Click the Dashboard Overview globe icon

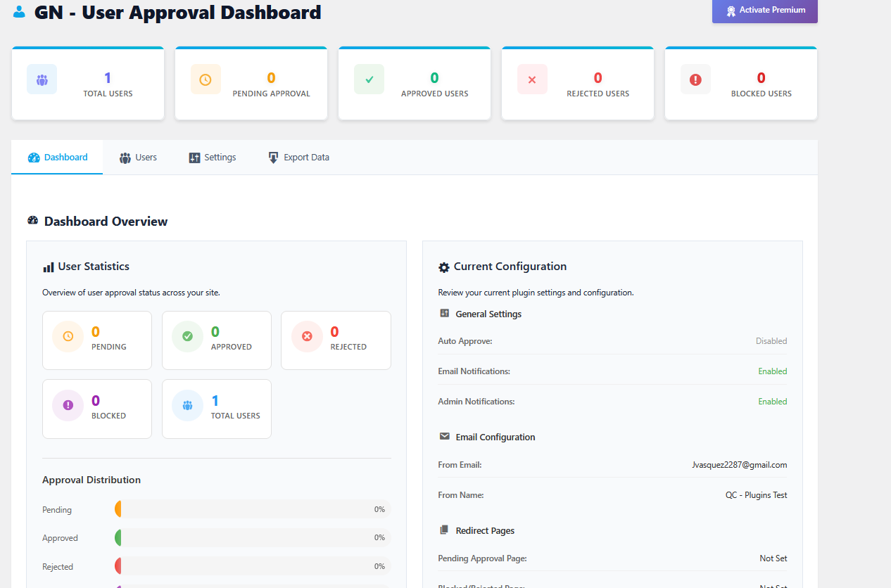tap(32, 220)
